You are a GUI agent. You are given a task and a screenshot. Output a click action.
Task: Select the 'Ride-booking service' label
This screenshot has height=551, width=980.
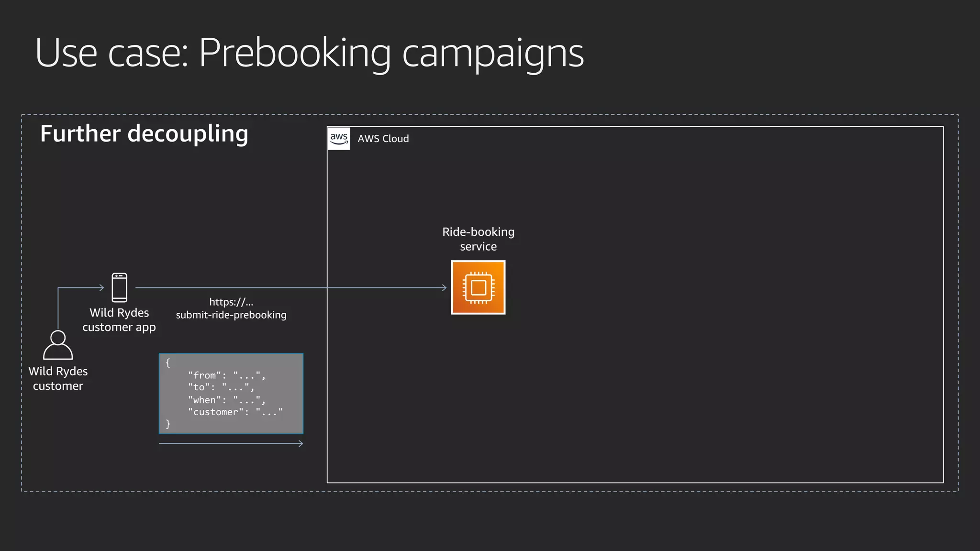click(x=478, y=239)
